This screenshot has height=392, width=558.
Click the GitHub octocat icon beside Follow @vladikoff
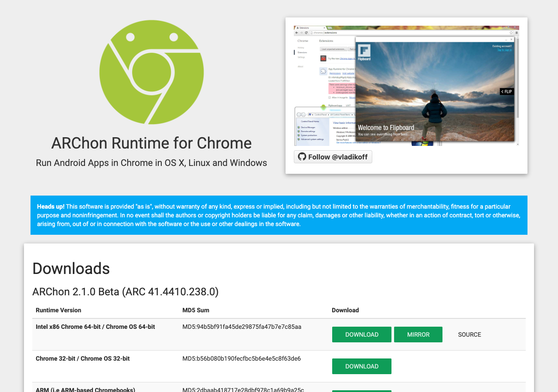301,156
